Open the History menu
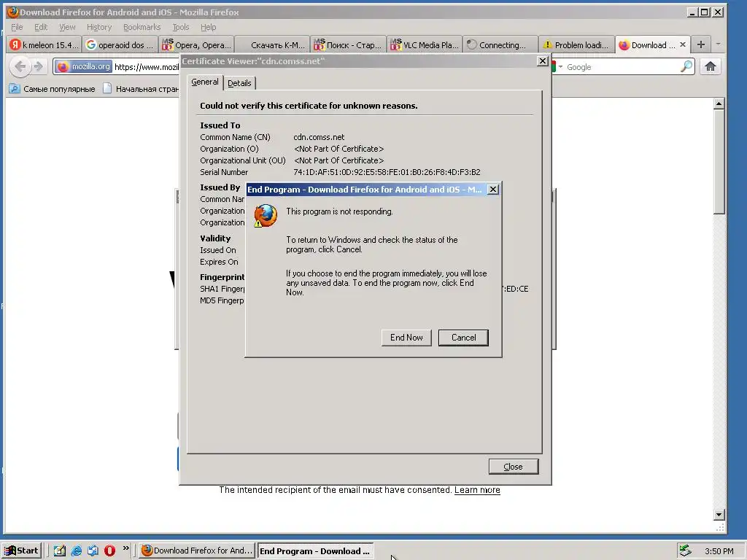This screenshot has height=560, width=747. tap(99, 27)
